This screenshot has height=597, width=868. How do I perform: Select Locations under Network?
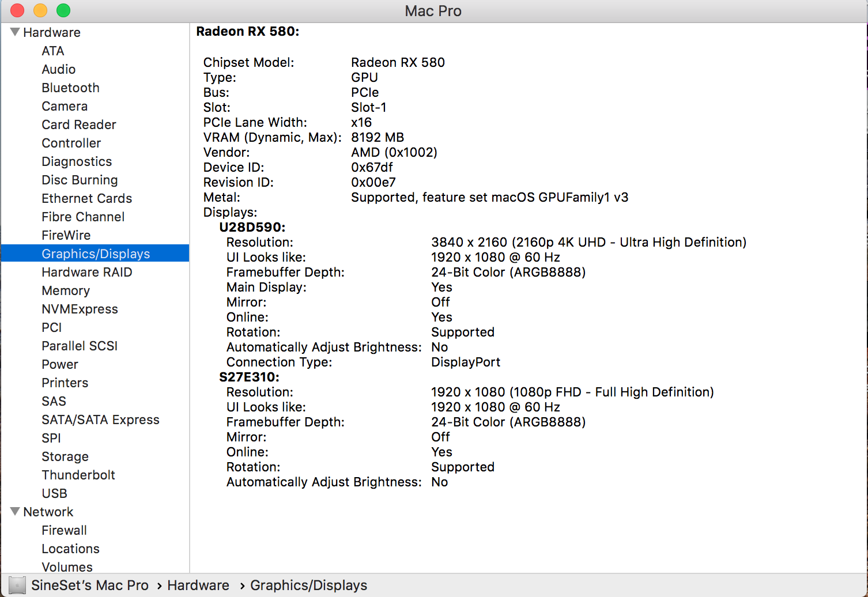click(x=70, y=549)
